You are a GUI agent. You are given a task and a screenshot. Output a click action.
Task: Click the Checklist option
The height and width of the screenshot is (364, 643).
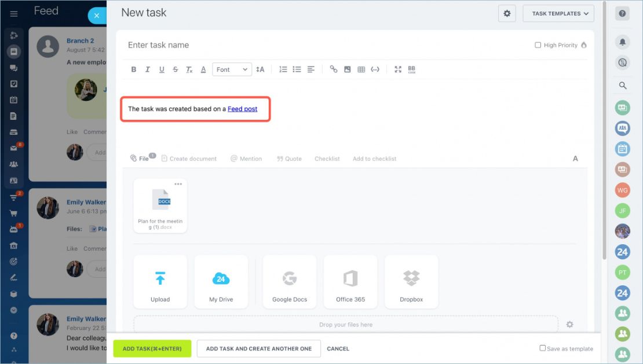click(x=327, y=159)
